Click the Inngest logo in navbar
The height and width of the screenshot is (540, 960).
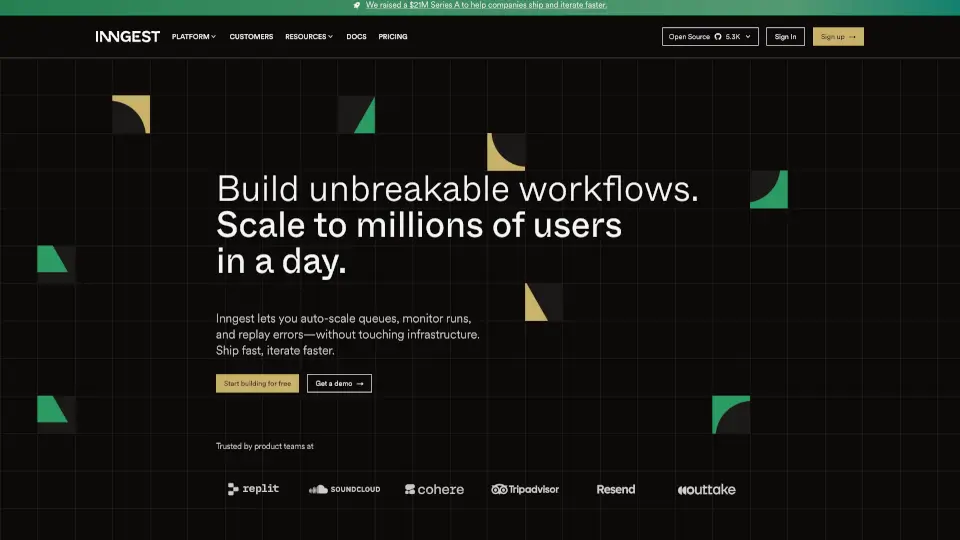pyautogui.click(x=127, y=37)
